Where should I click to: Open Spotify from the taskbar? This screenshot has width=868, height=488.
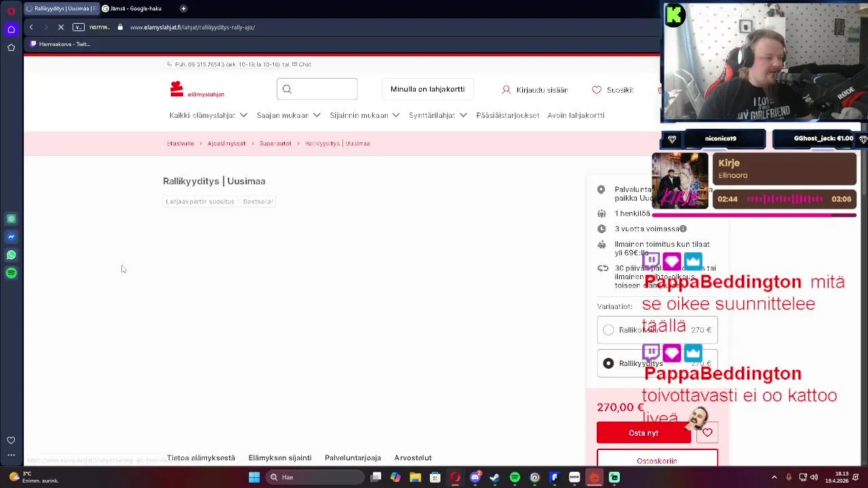point(515,477)
